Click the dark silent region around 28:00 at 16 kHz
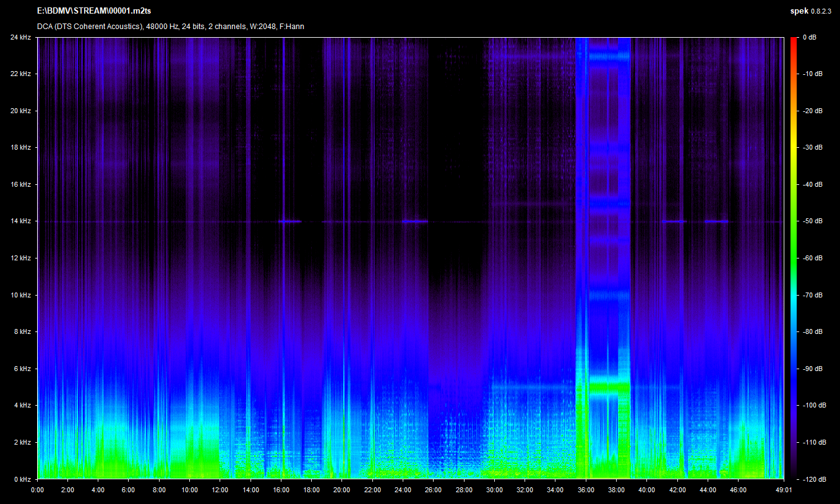Screen dimensions: 840x504 point(464,184)
